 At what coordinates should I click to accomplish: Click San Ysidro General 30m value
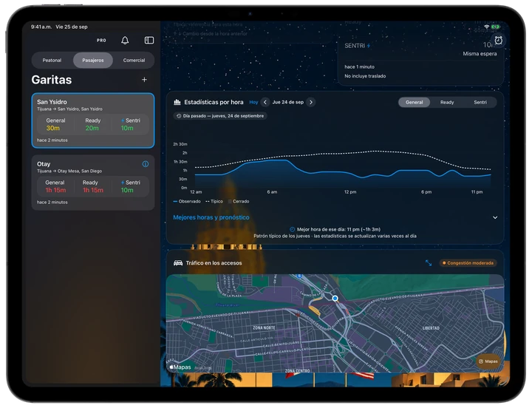coord(53,128)
